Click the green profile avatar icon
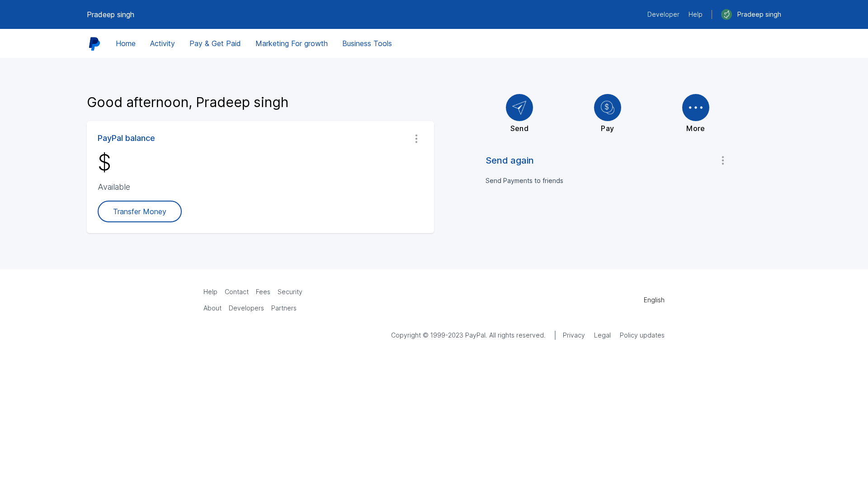Viewport: 868px width, 488px height. click(726, 14)
